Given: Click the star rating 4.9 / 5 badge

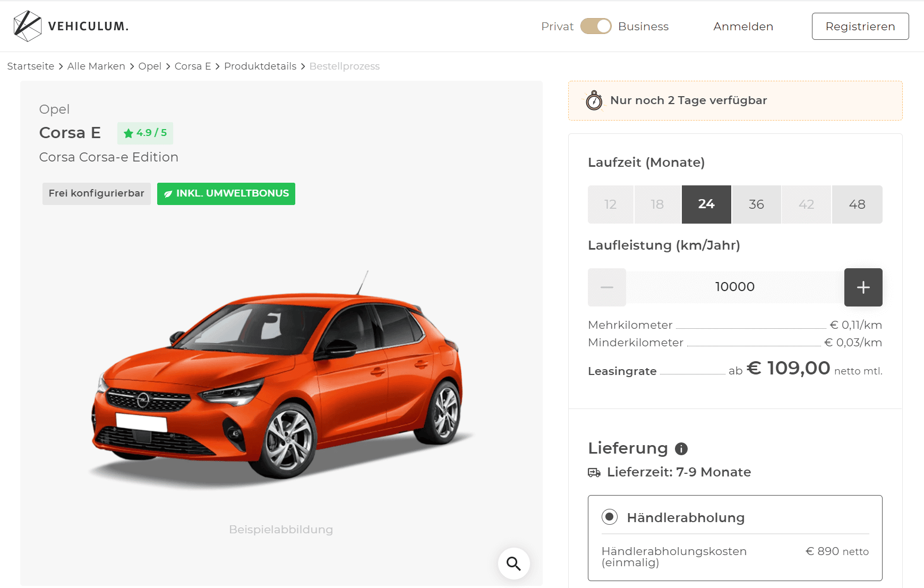Looking at the screenshot, I should [x=146, y=133].
